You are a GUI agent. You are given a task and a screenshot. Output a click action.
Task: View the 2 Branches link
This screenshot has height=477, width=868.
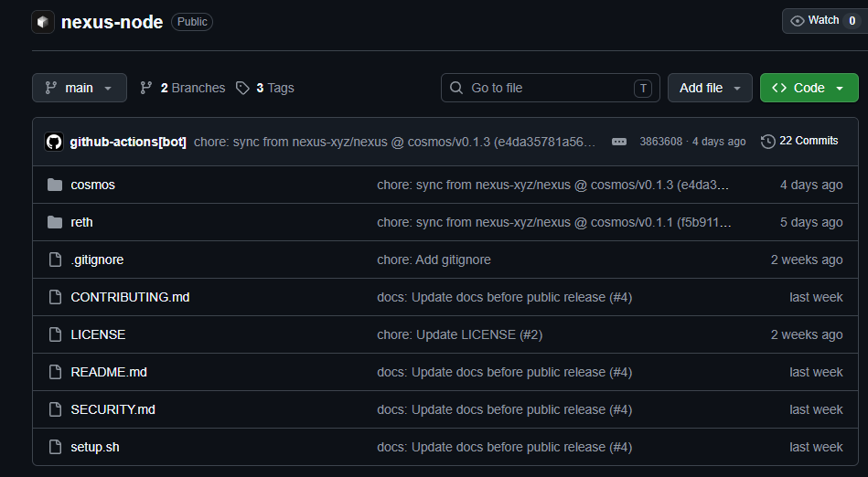[x=182, y=88]
